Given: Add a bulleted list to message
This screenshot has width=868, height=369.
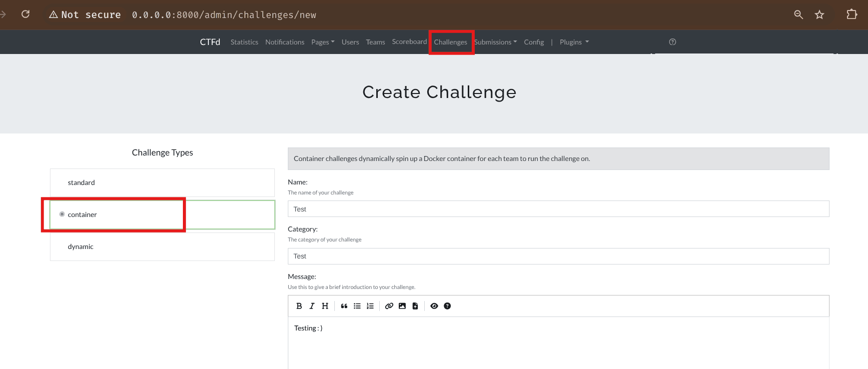Looking at the screenshot, I should pyautogui.click(x=357, y=306).
